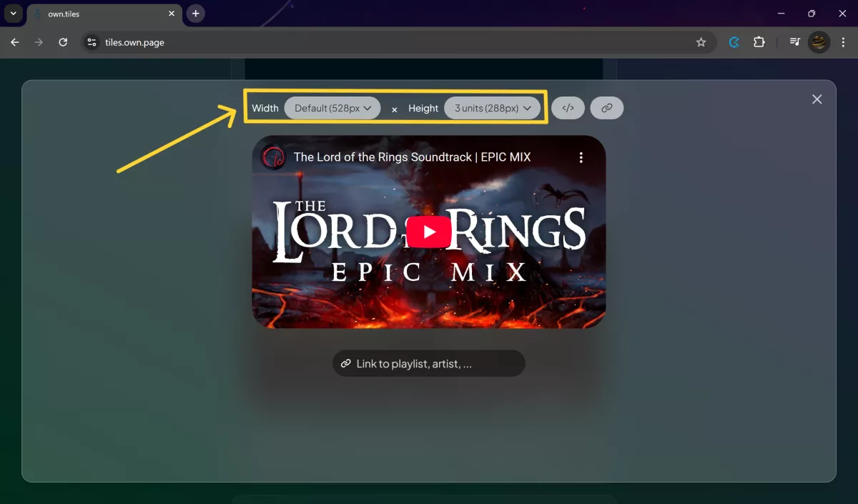This screenshot has height=504, width=858.
Task: Click the blue extension icon in the toolbar
Action: pos(734,42)
